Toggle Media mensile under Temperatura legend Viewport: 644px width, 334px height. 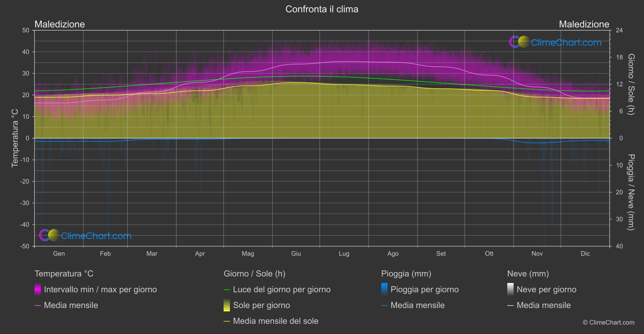coord(71,305)
